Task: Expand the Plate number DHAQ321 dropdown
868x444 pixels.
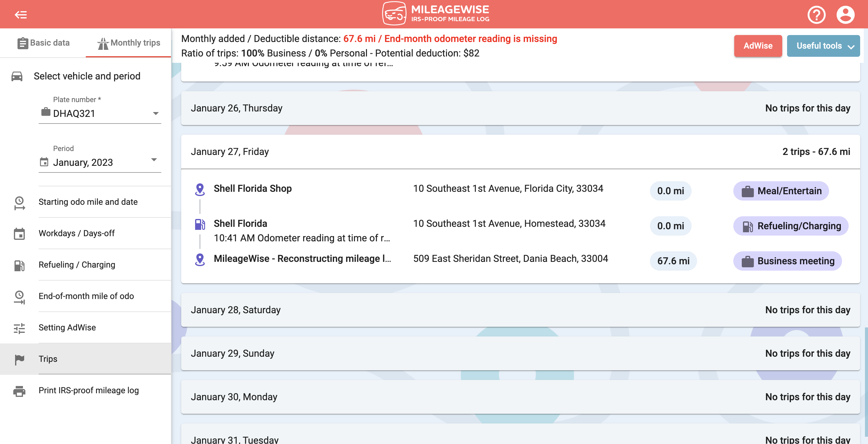Action: click(155, 114)
